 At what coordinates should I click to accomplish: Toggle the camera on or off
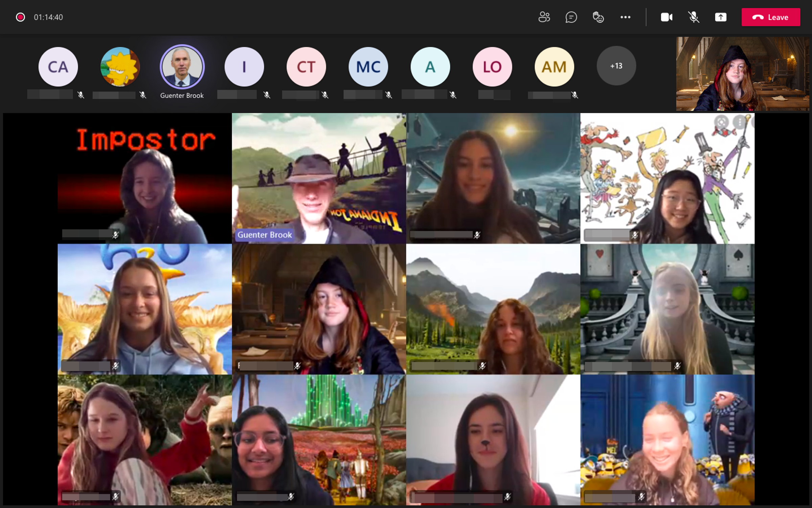coord(667,17)
